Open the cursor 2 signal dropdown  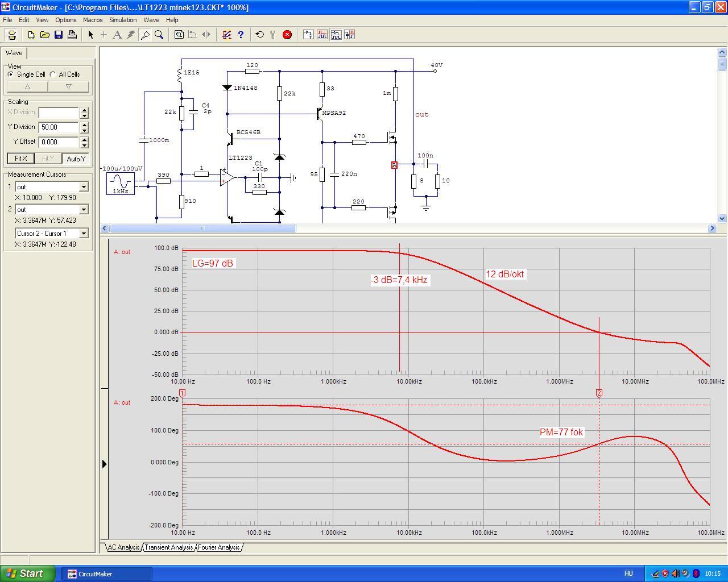click(84, 210)
